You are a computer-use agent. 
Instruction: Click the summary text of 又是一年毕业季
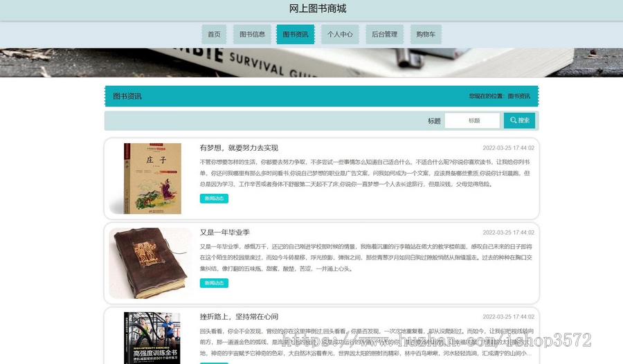[x=365, y=257]
